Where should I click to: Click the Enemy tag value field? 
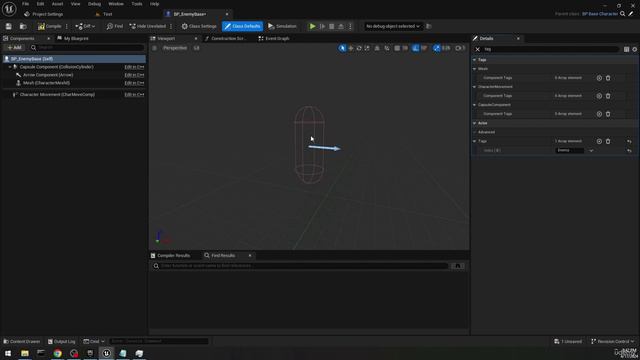[569, 150]
